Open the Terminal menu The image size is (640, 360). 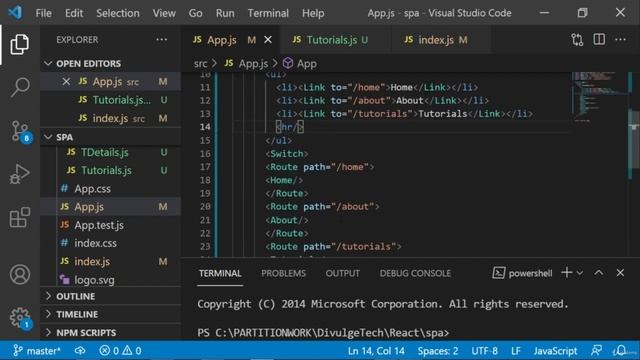click(268, 13)
